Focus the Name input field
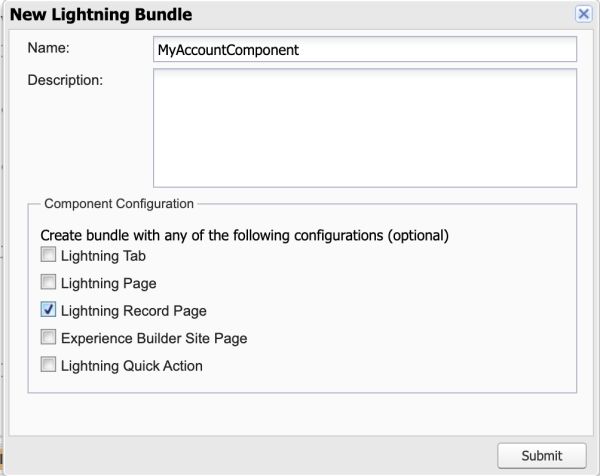This screenshot has height=476, width=600. click(365, 49)
